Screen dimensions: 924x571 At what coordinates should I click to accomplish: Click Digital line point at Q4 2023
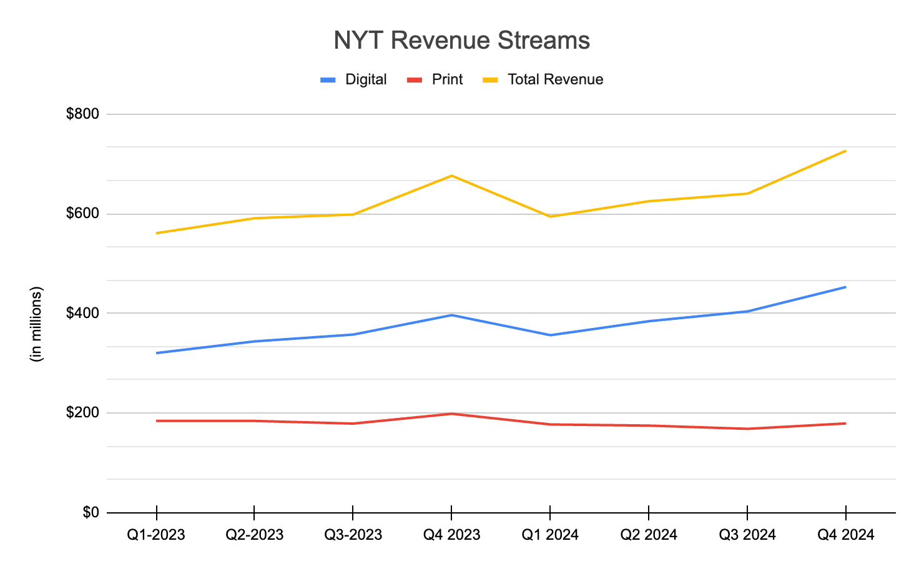click(452, 315)
